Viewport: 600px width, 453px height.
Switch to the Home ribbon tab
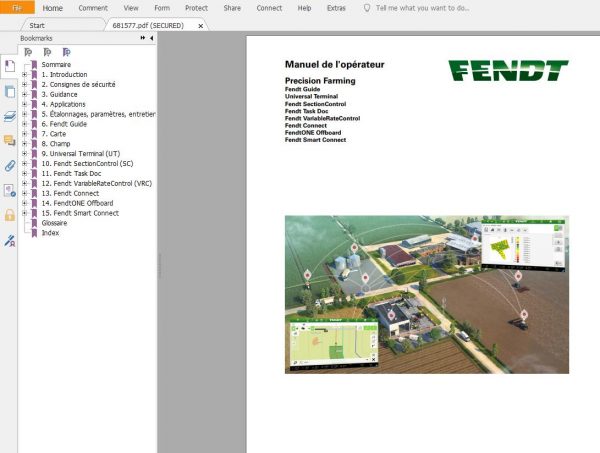tap(52, 8)
